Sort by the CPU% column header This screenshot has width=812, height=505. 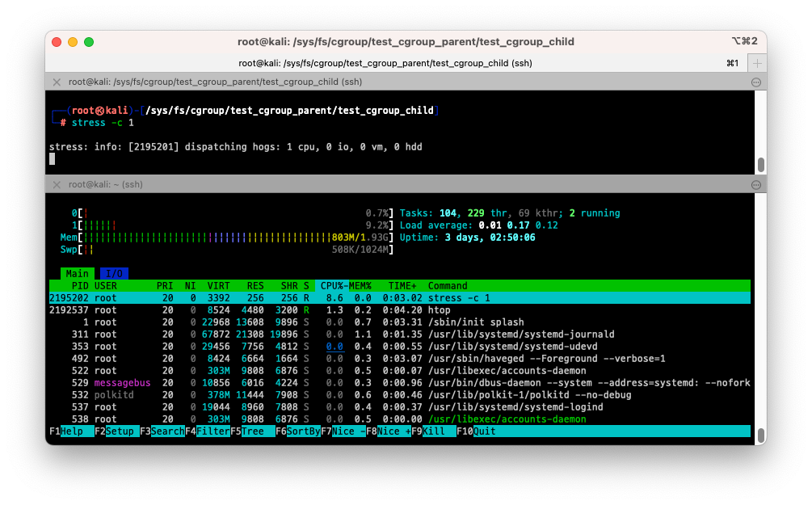coord(332,286)
